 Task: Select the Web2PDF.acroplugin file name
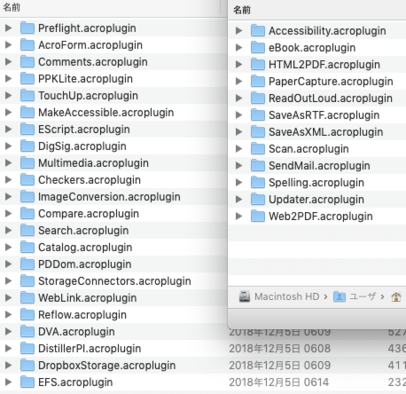(321, 216)
